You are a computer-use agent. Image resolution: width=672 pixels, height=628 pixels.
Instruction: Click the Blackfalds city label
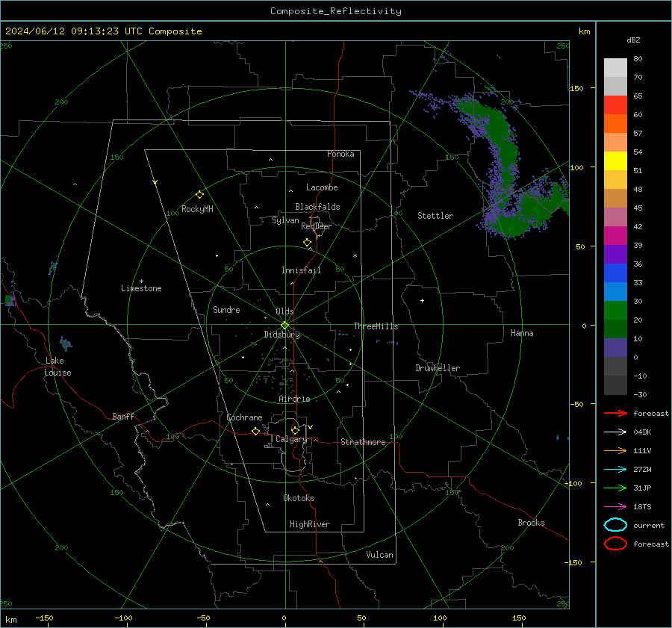317,207
